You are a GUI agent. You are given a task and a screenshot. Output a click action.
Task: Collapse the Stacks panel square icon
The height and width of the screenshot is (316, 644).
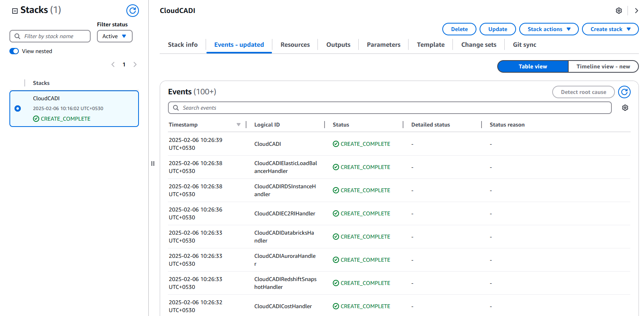pyautogui.click(x=15, y=11)
